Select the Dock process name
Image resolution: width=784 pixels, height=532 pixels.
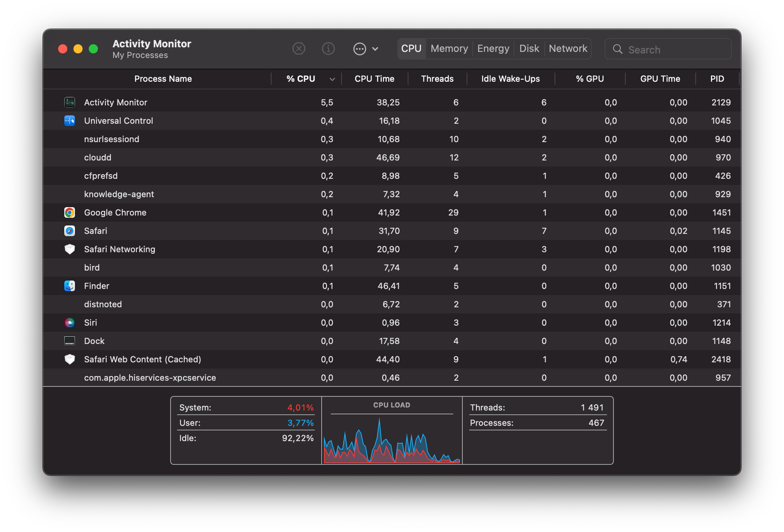coord(94,341)
